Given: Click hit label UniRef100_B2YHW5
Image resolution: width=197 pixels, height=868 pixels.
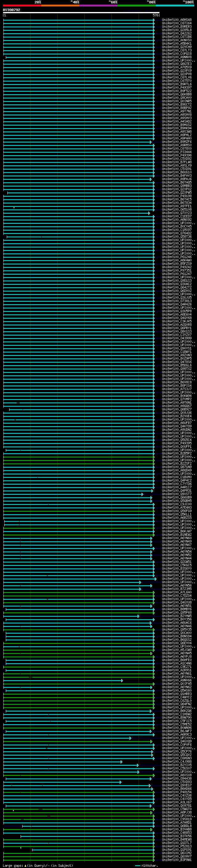Looking at the screenshot, I should pos(177,616).
